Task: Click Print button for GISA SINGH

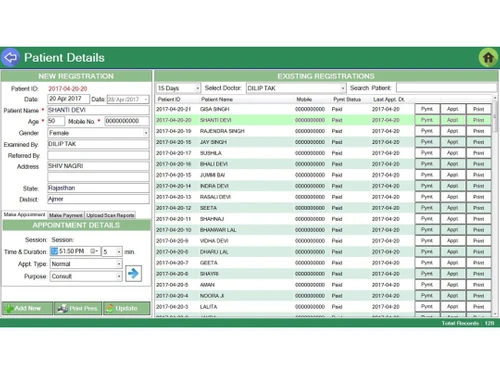Action: (x=478, y=109)
